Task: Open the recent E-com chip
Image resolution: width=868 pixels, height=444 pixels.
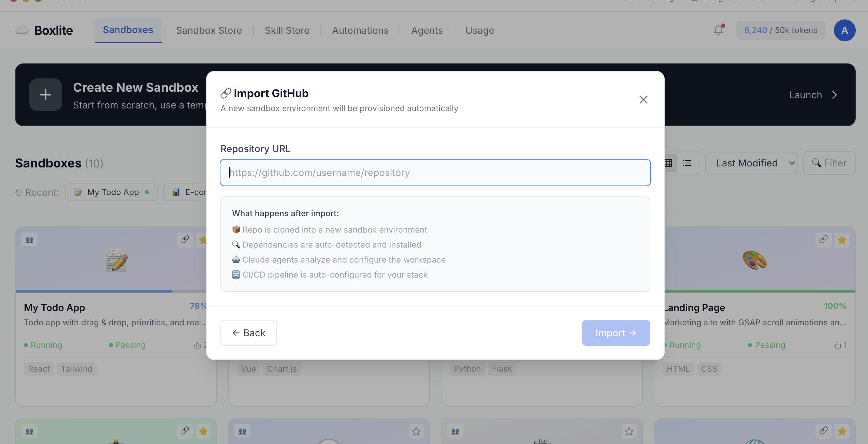Action: [186, 192]
